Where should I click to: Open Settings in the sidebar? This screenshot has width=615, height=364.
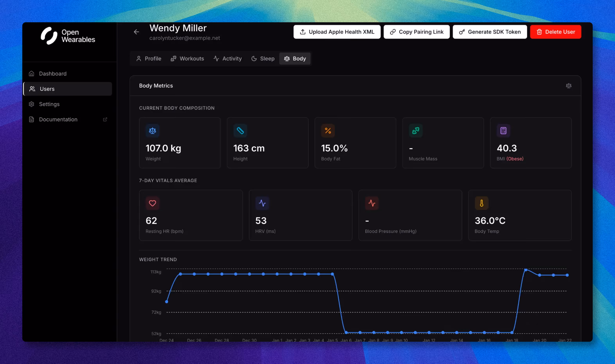click(68, 104)
